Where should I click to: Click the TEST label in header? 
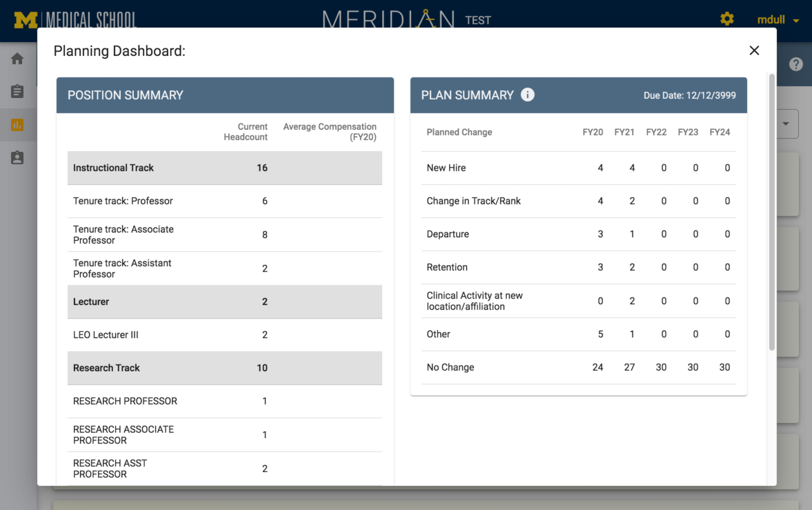pos(478,21)
